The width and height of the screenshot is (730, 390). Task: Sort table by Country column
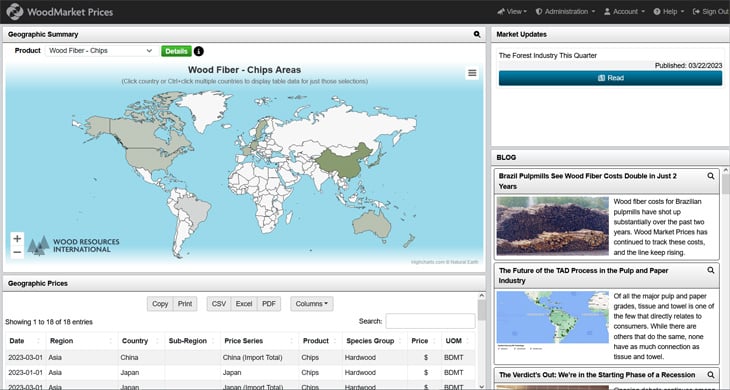141,341
